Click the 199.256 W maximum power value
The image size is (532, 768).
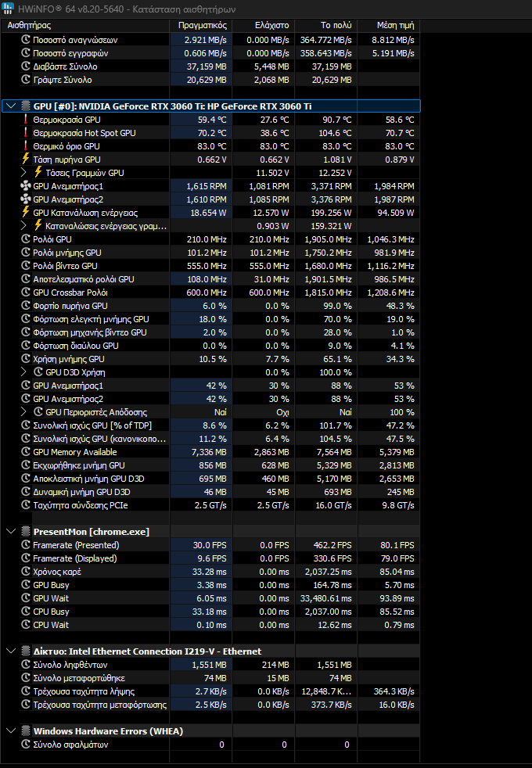pyautogui.click(x=331, y=213)
